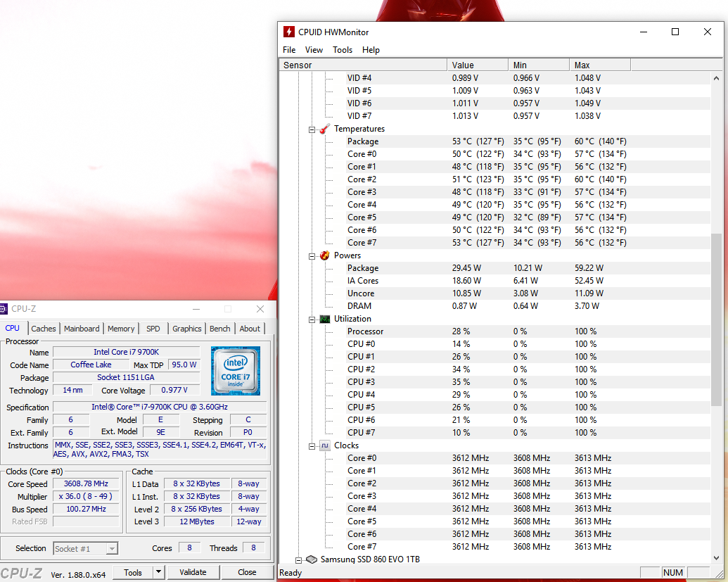Image resolution: width=728 pixels, height=582 pixels.
Task: Click the Value column header
Action: click(478, 65)
